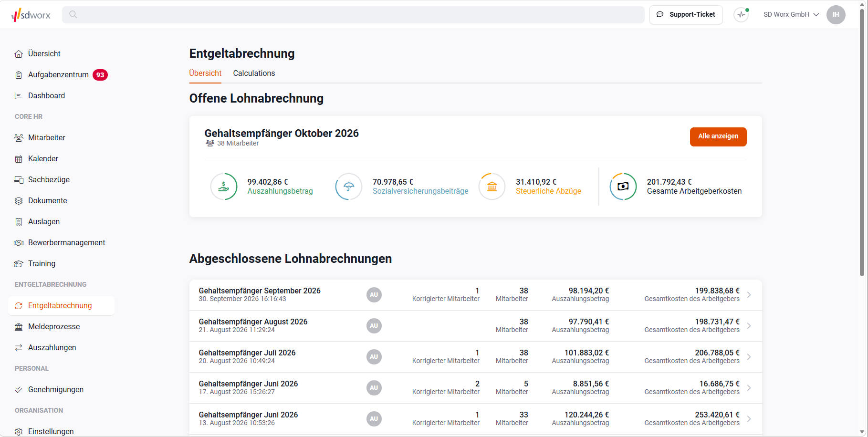Open the IH user avatar menu
This screenshot has width=868, height=437.
point(836,15)
